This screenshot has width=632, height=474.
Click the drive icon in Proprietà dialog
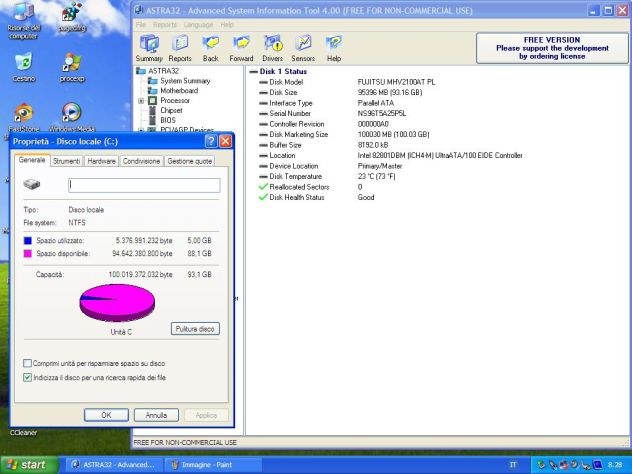point(31,185)
